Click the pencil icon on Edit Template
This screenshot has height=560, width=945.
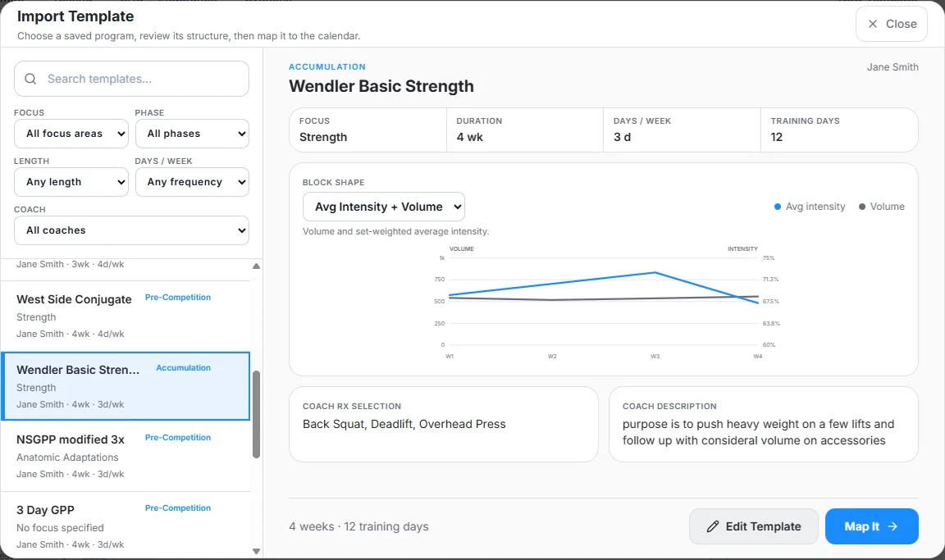(712, 526)
